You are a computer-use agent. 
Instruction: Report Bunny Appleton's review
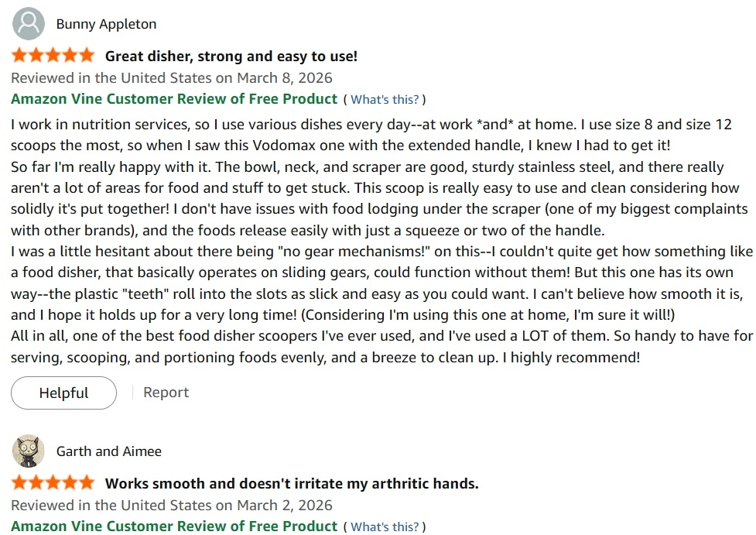166,393
